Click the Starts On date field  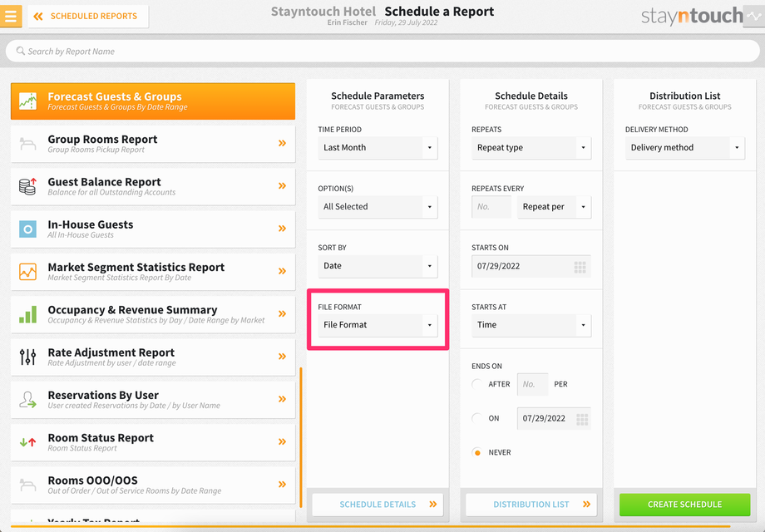coord(531,266)
